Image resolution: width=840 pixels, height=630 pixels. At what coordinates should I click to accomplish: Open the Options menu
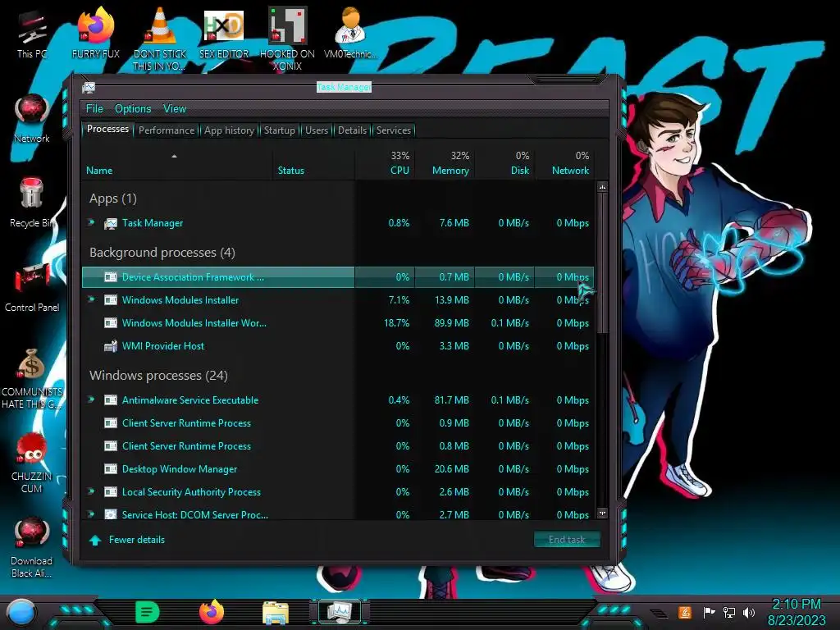[133, 109]
